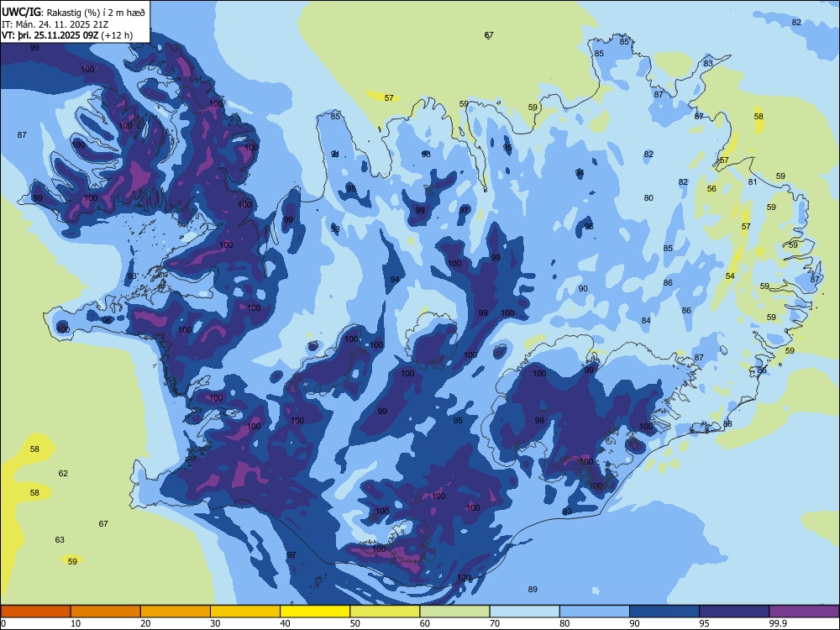The width and height of the screenshot is (840, 630).
Task: Select the 30–40 golden legend swatch
Action: click(245, 612)
